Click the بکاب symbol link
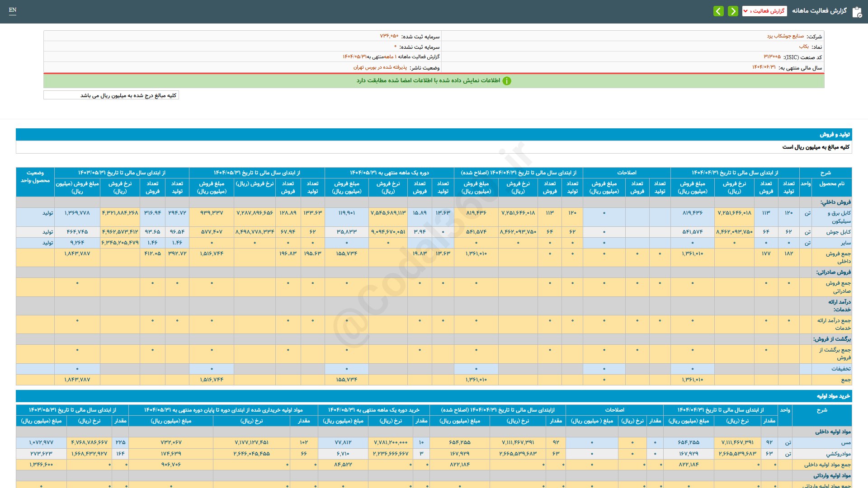Screen dimensions: 868x488 (803, 47)
